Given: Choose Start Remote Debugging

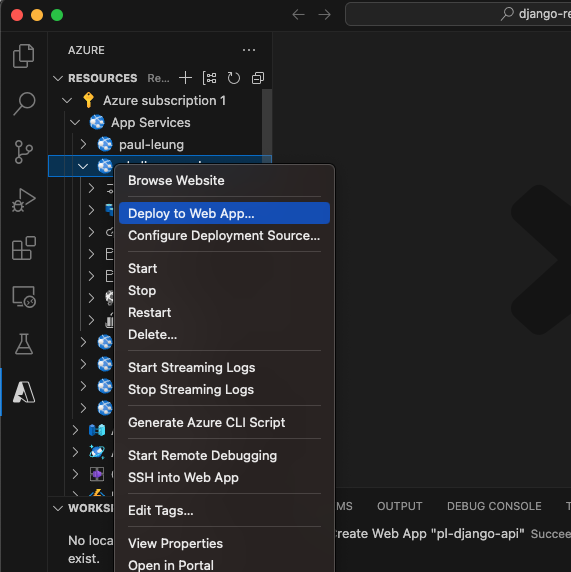Looking at the screenshot, I should tap(224, 456).
